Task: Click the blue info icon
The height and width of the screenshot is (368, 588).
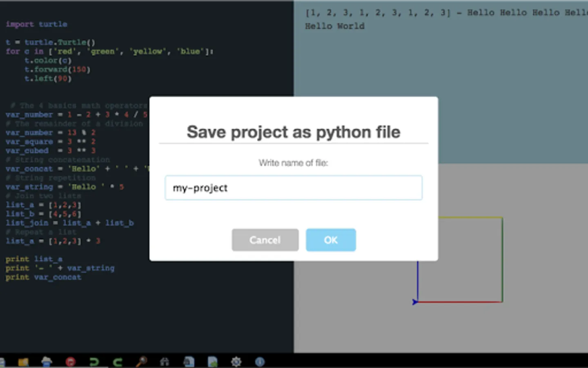Action: [x=260, y=361]
